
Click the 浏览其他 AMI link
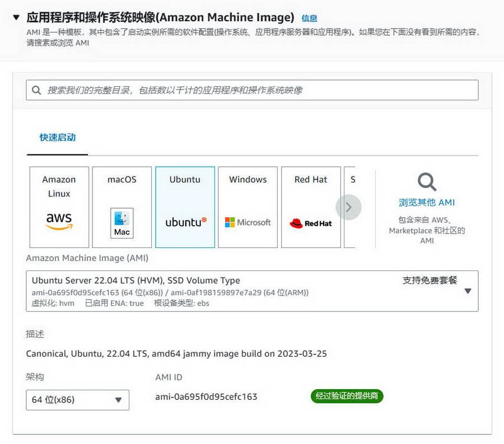point(427,203)
